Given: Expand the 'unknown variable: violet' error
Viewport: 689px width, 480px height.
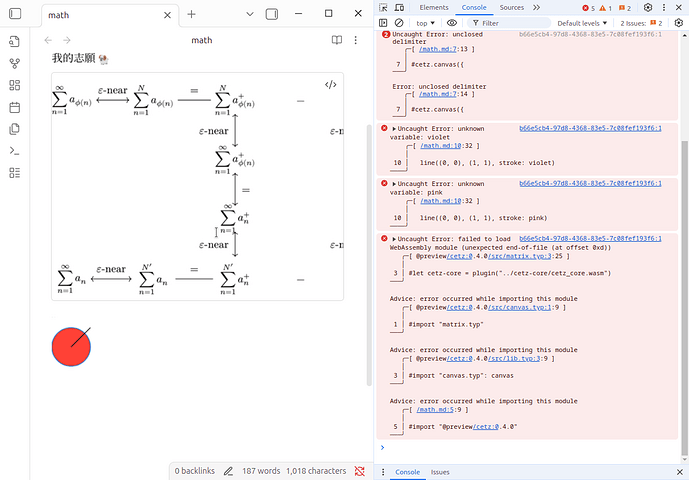Looking at the screenshot, I should 395,129.
